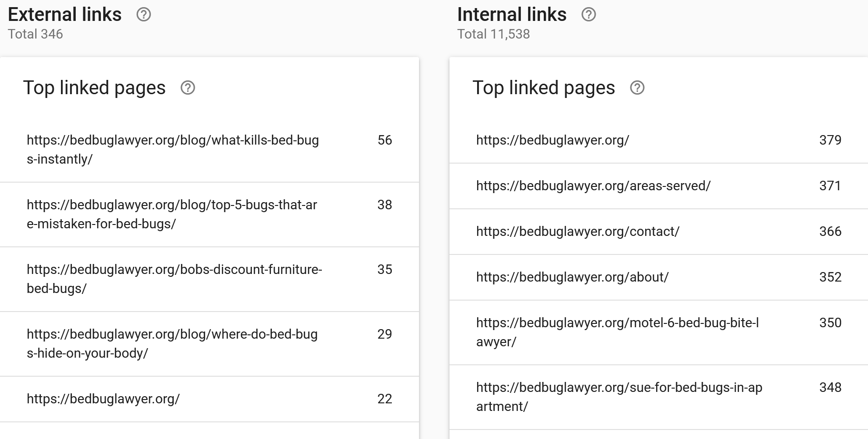
Task: Click the areas-served internal link row
Action: coord(658,186)
